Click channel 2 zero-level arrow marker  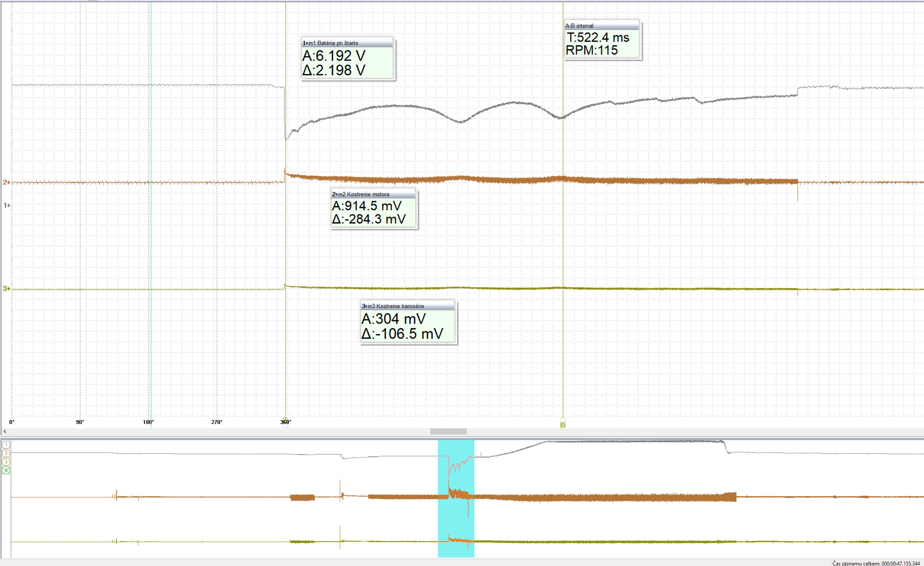[x=7, y=182]
